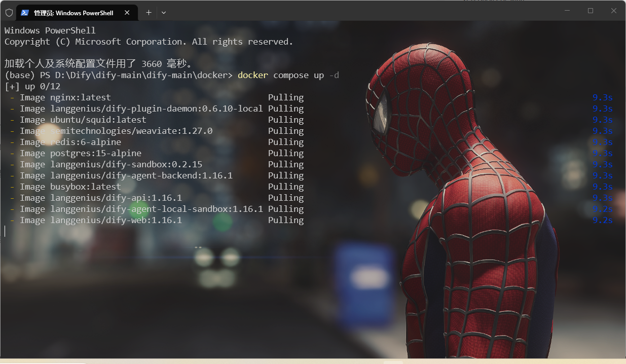Select the 'postgres:15-alpine' image line
The image size is (626, 364).
click(311, 153)
